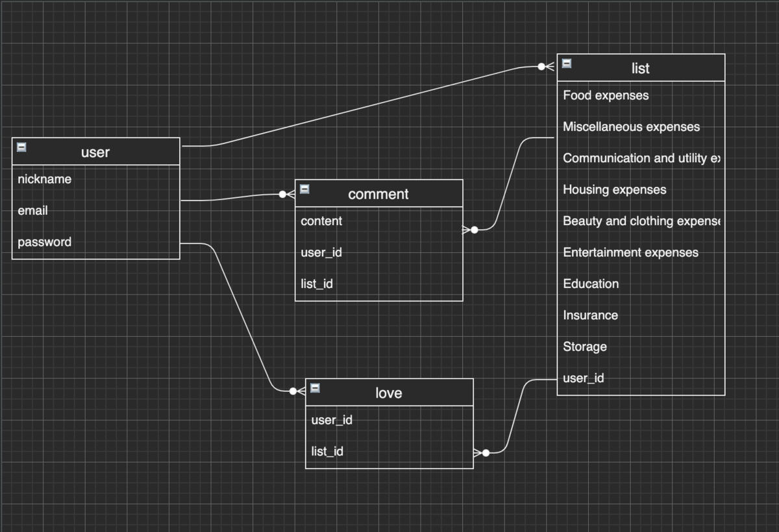Collapse the user table
This screenshot has width=779, height=532.
click(21, 147)
